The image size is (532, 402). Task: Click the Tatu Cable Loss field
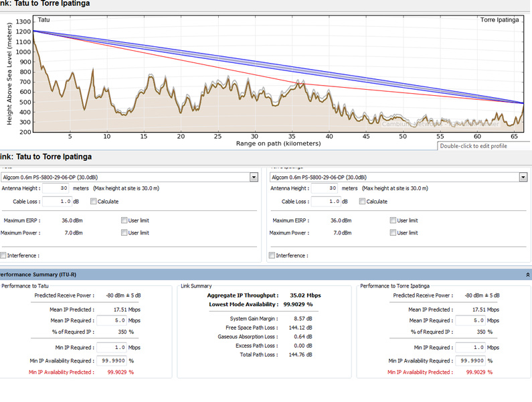click(57, 202)
